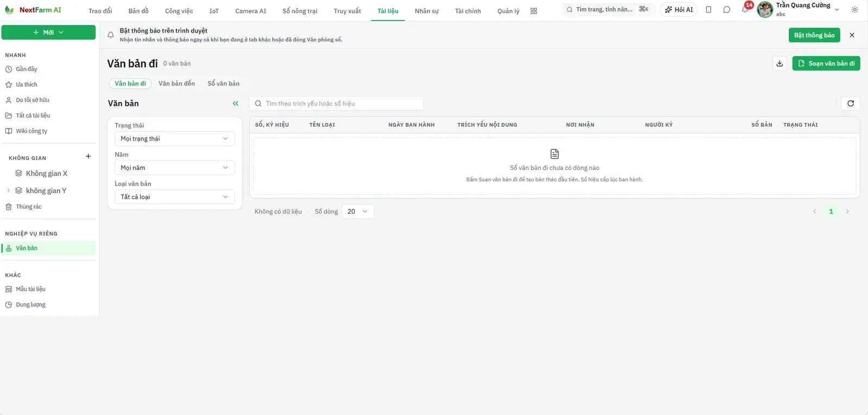Click the document search input field
The width and height of the screenshot is (868, 415).
point(336,104)
